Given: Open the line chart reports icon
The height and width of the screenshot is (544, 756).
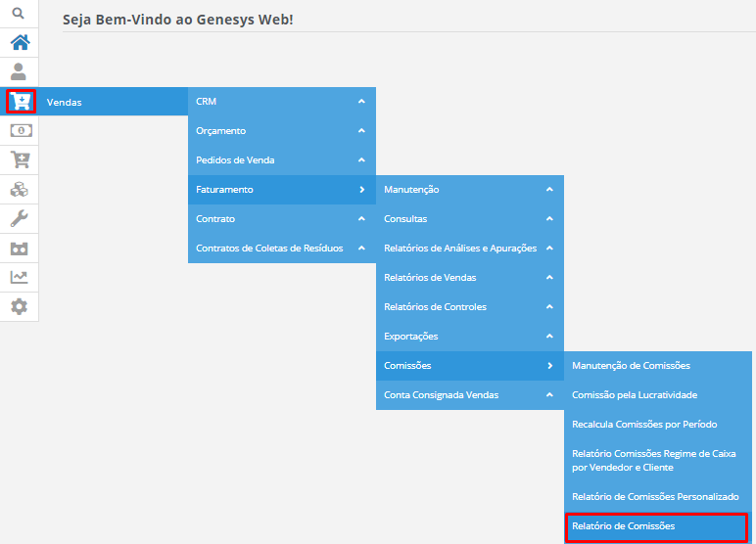Looking at the screenshot, I should [20, 277].
